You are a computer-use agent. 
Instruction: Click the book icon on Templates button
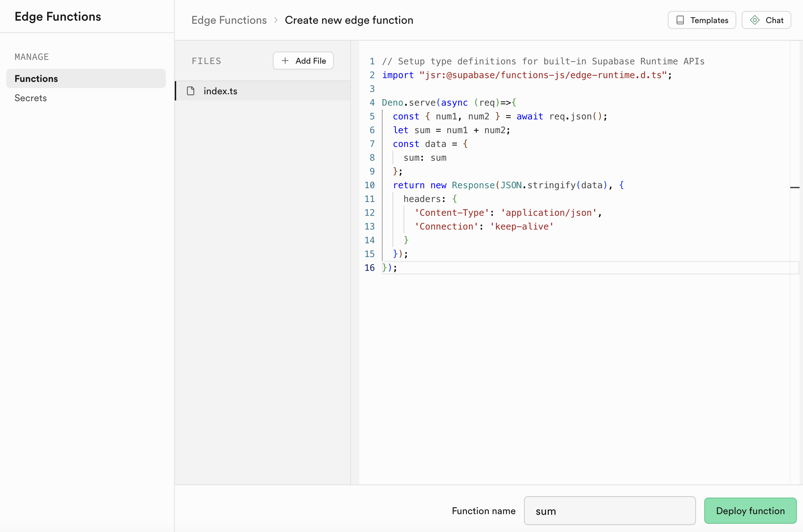[680, 20]
